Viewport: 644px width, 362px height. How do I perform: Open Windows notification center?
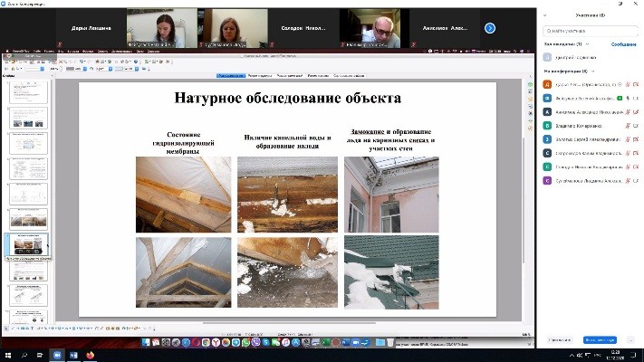pos(635,356)
